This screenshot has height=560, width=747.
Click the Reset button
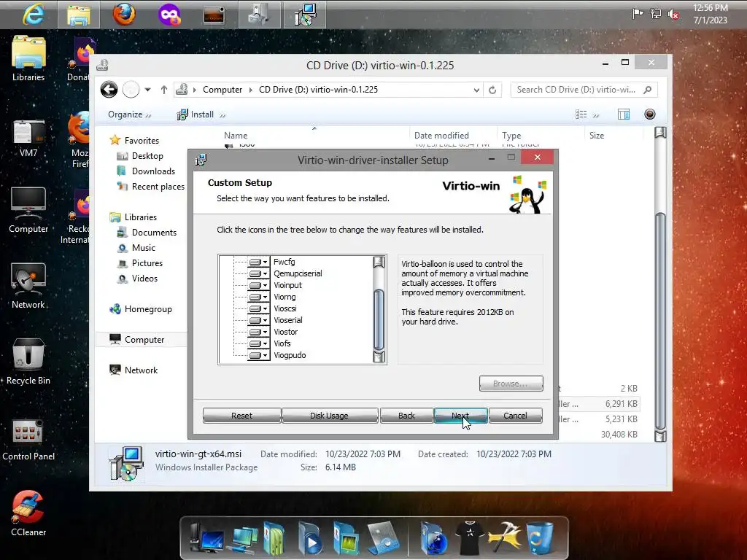click(x=241, y=416)
